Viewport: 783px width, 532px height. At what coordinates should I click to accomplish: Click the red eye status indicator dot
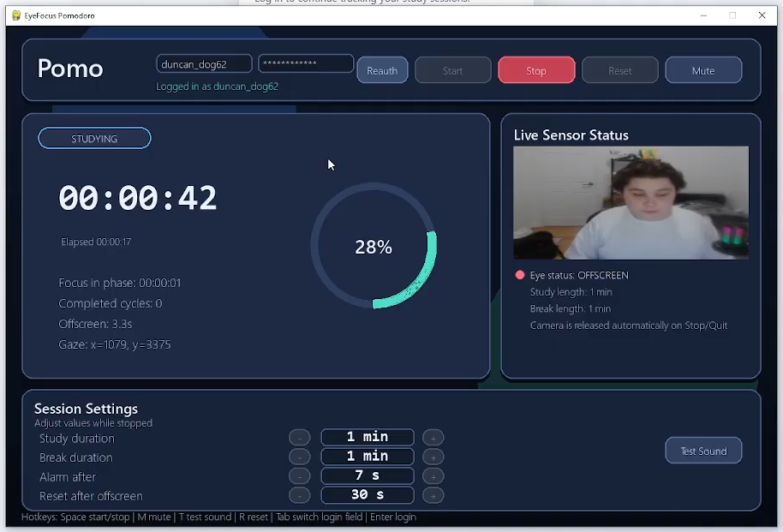click(520, 275)
